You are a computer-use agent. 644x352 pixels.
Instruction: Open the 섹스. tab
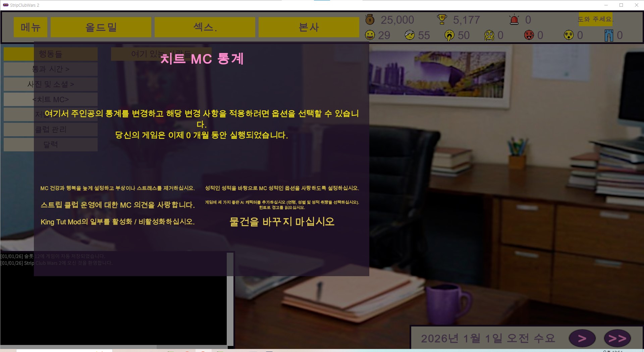tap(205, 27)
